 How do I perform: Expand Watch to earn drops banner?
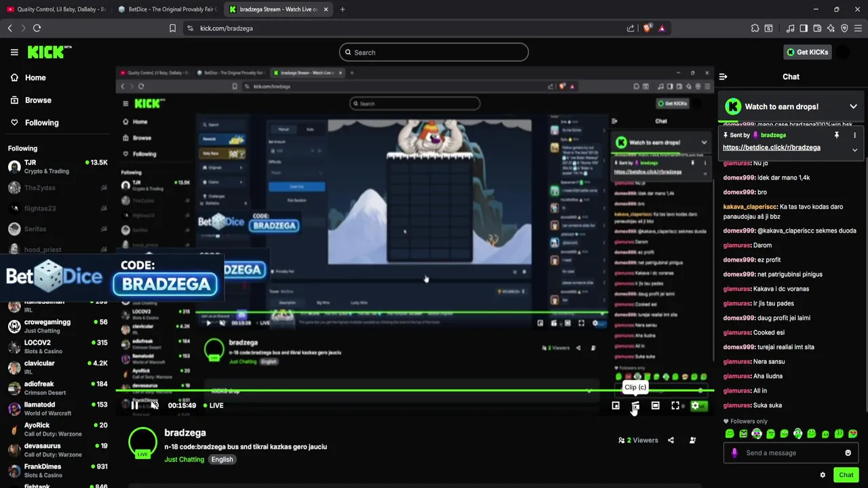[x=853, y=106]
